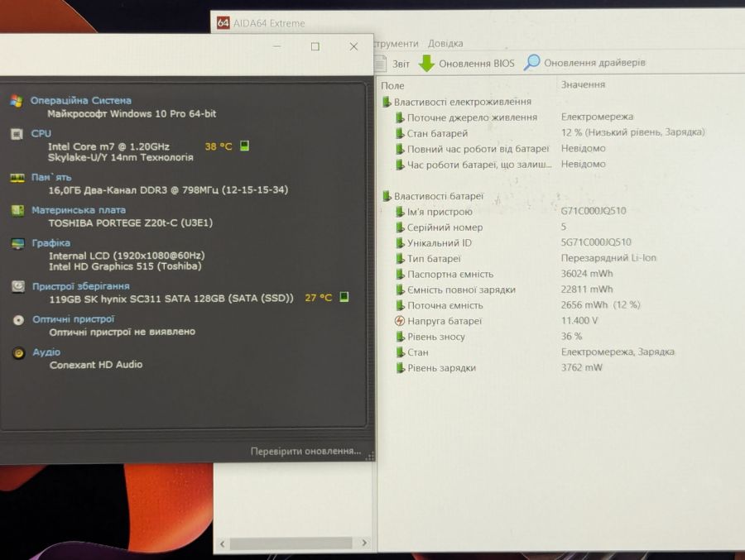Click the Intel Core m7 @ 1.20GHz text
Viewport: 745px width, 560px height.
(x=108, y=146)
